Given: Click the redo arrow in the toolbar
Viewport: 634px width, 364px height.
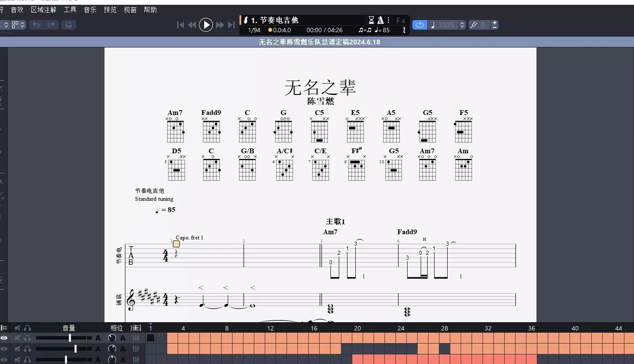Looking at the screenshot, I should [x=51, y=25].
